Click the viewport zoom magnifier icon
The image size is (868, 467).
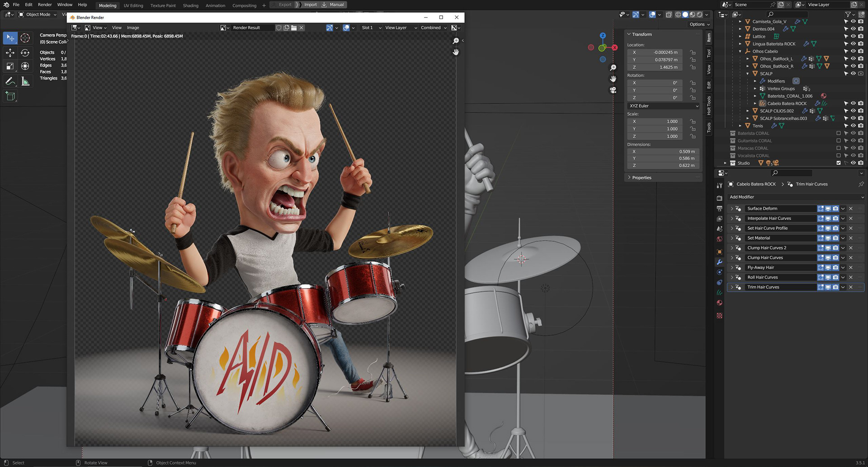[613, 68]
